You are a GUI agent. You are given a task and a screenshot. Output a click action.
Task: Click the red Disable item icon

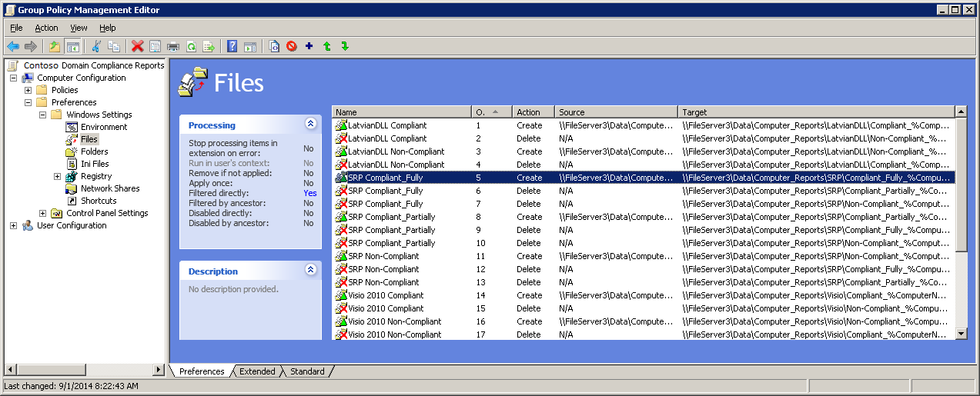pyautogui.click(x=292, y=46)
